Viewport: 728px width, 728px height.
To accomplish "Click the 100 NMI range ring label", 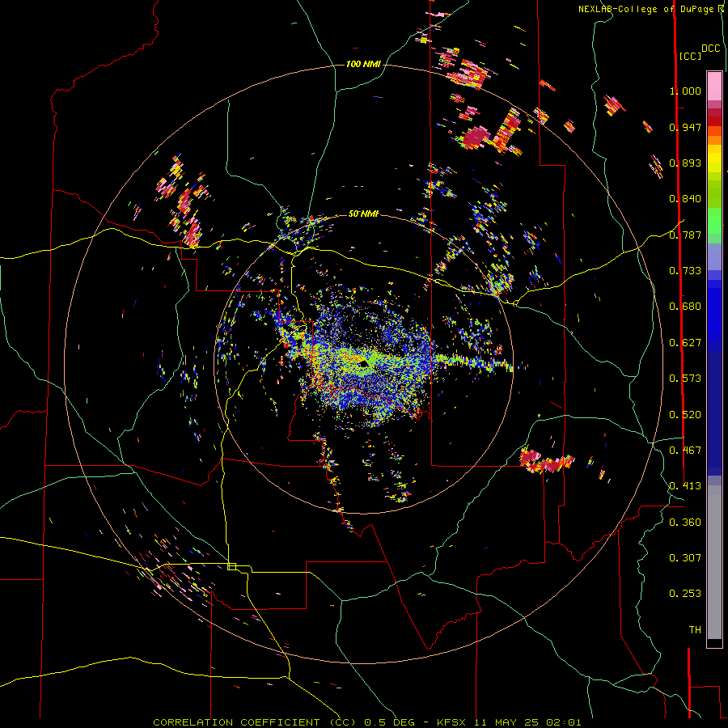I will click(363, 64).
